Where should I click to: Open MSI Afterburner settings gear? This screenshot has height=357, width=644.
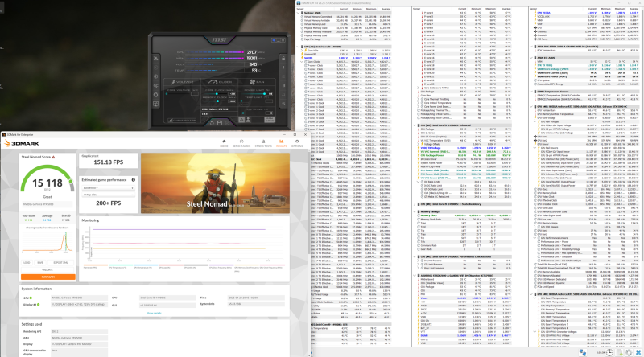pos(155,95)
